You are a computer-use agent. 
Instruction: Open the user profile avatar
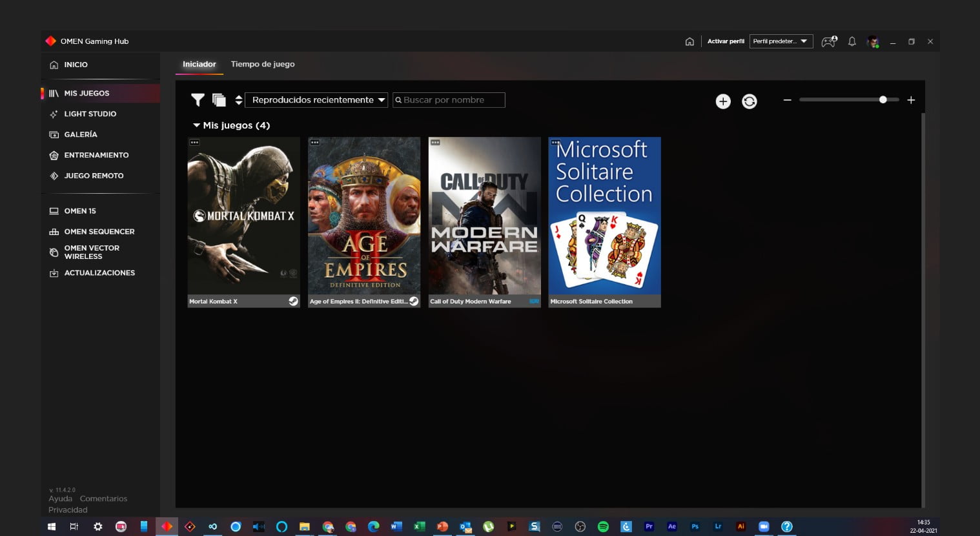pos(873,42)
